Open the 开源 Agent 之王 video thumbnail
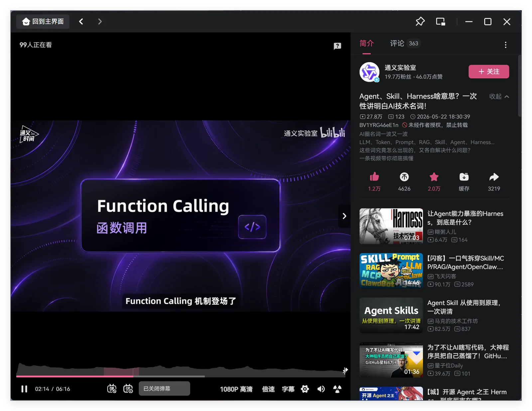This screenshot has width=532, height=411. click(x=391, y=393)
